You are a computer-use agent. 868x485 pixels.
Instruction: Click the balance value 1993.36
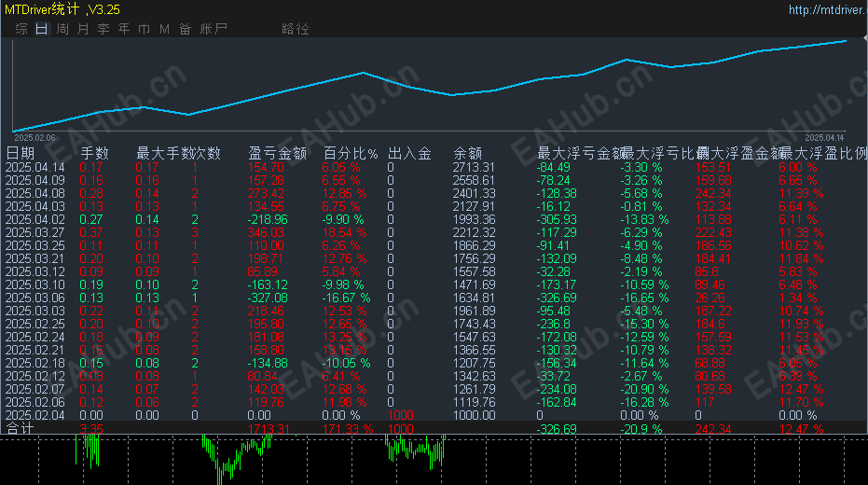pos(474,219)
